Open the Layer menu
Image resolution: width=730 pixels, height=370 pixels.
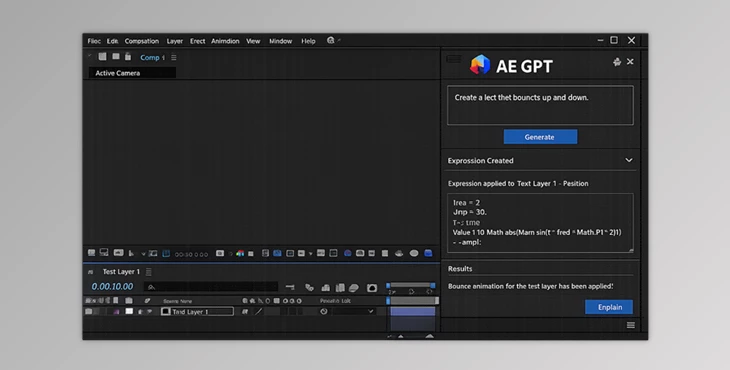[x=175, y=41]
